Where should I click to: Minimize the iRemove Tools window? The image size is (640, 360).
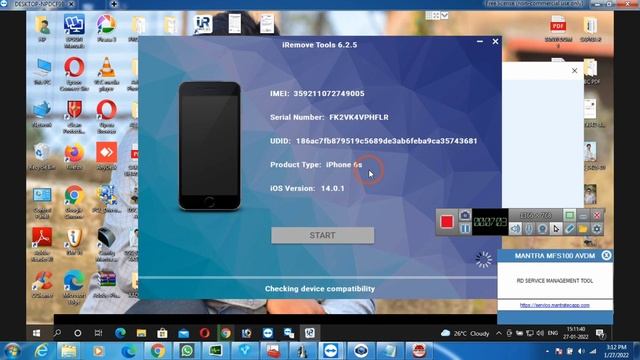point(480,42)
